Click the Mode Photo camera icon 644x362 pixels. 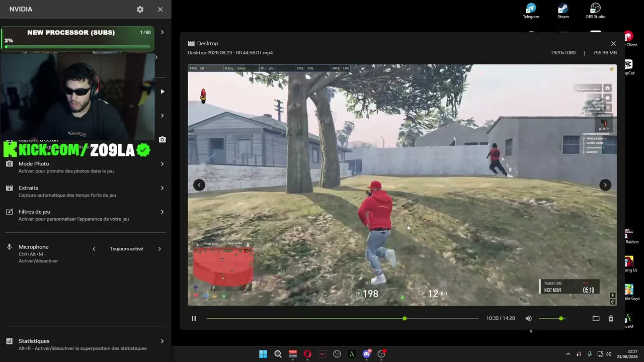pos(9,164)
